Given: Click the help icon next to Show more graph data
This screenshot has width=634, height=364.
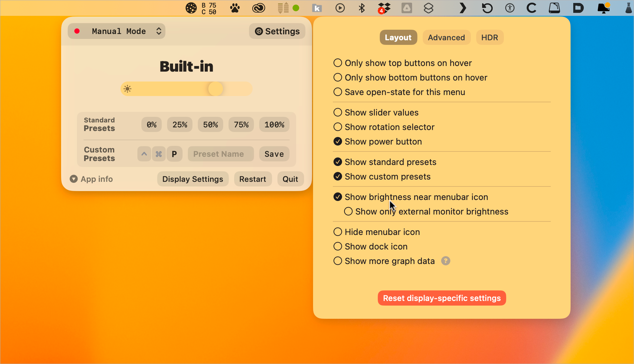Looking at the screenshot, I should coord(445,261).
